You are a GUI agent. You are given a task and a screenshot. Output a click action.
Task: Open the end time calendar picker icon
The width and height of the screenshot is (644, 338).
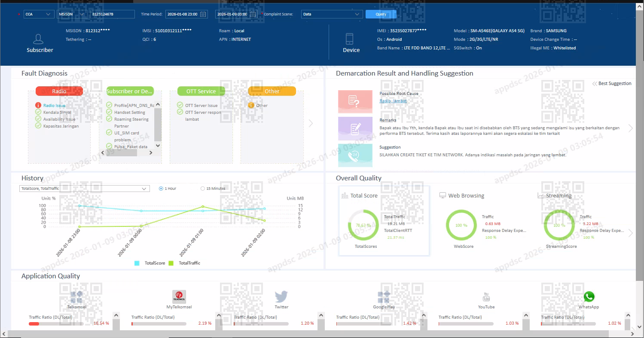[253, 14]
